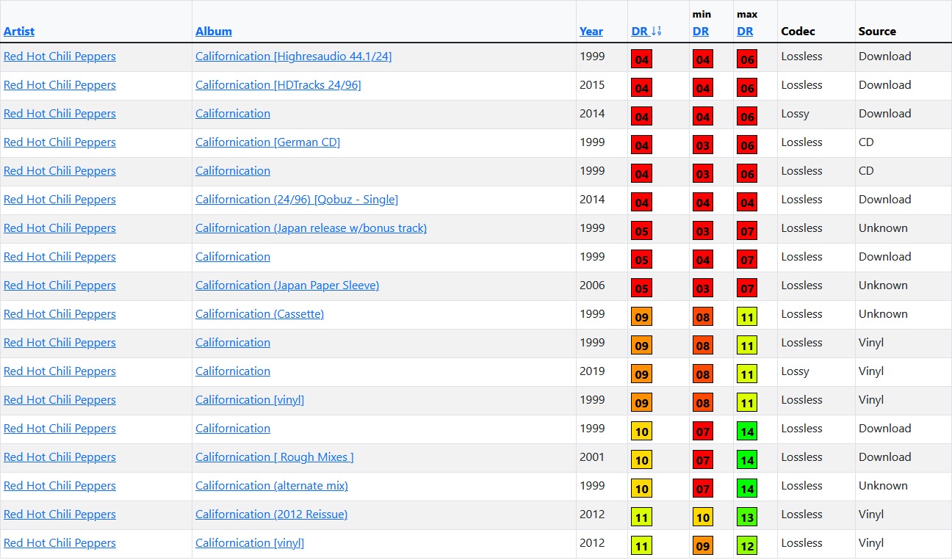The height and width of the screenshot is (560, 952).
Task: Open Californication (2012 Reissue) album link
Action: 272,514
